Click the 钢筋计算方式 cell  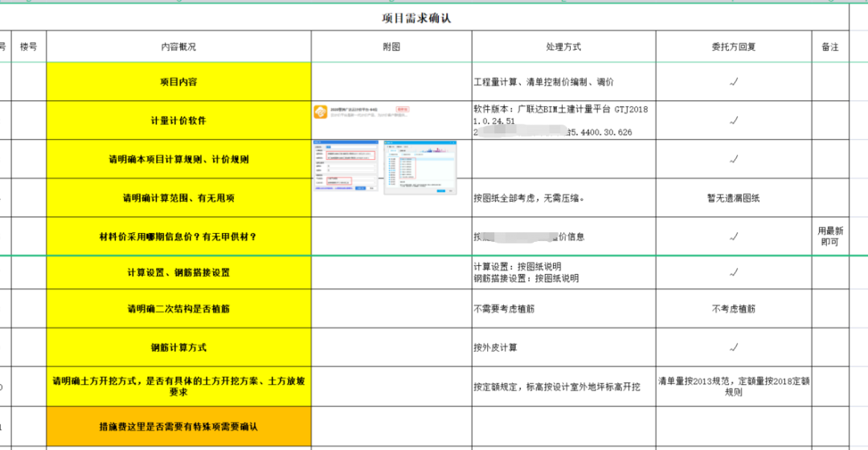[x=178, y=348]
